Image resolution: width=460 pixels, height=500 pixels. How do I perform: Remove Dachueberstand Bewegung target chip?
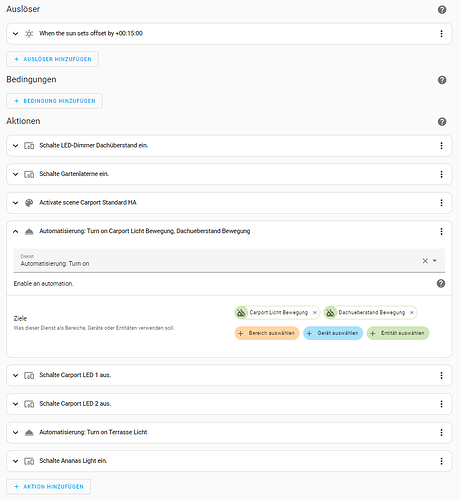[x=411, y=313]
